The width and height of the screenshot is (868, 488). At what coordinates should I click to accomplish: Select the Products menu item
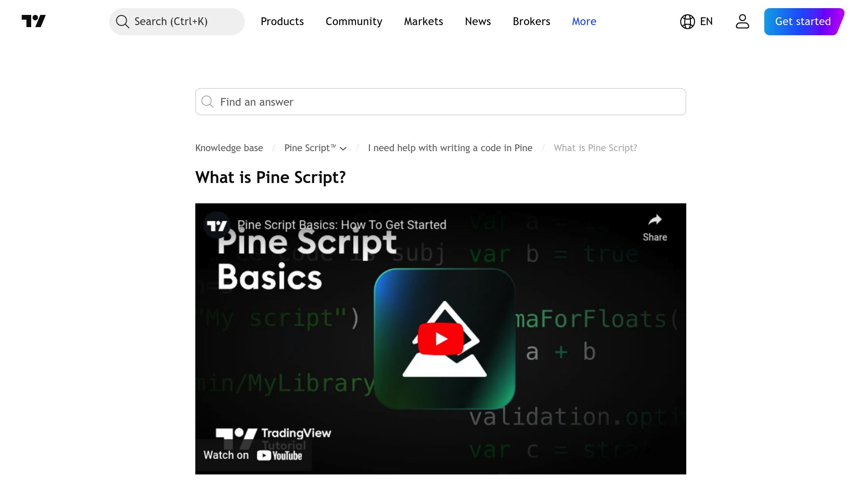[x=282, y=21]
